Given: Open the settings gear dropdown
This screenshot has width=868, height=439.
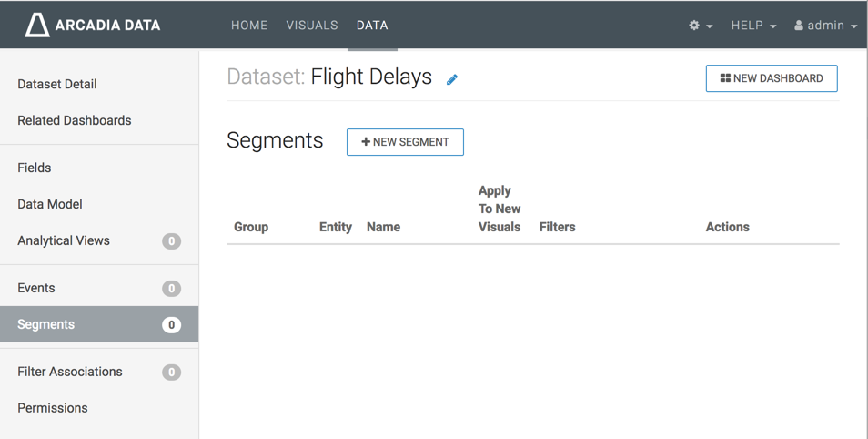Looking at the screenshot, I should click(700, 26).
